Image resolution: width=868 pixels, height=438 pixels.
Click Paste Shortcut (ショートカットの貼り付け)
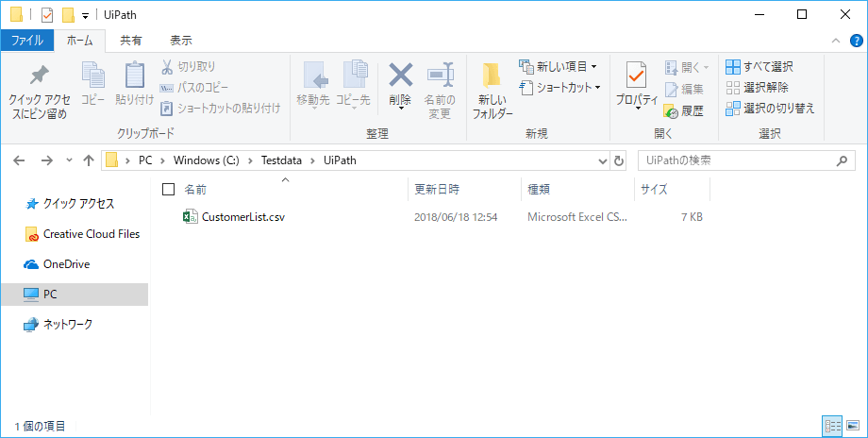pyautogui.click(x=221, y=108)
